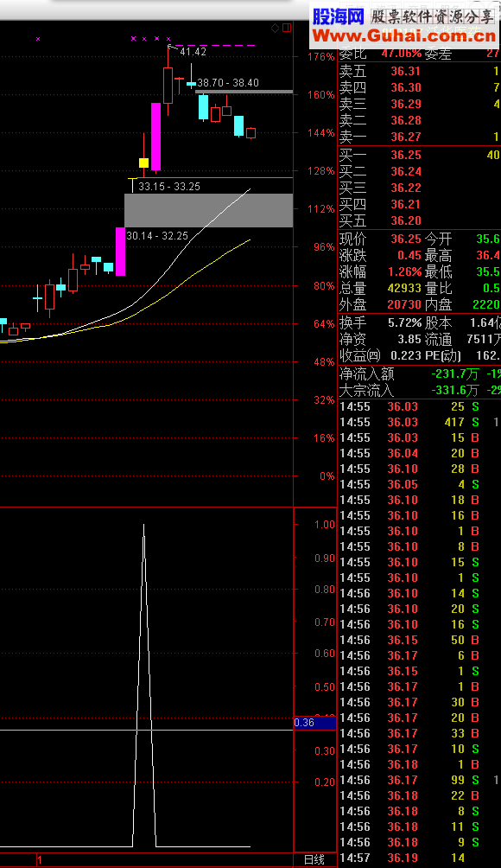Click the 股本 1.64亿 entry
Viewport: 501px width, 868px height.
pos(463,322)
